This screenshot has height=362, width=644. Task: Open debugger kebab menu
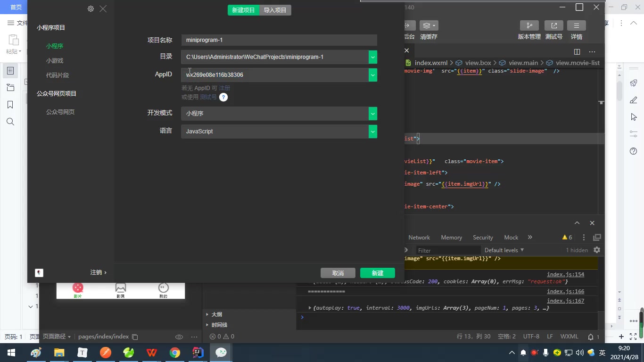click(x=584, y=238)
